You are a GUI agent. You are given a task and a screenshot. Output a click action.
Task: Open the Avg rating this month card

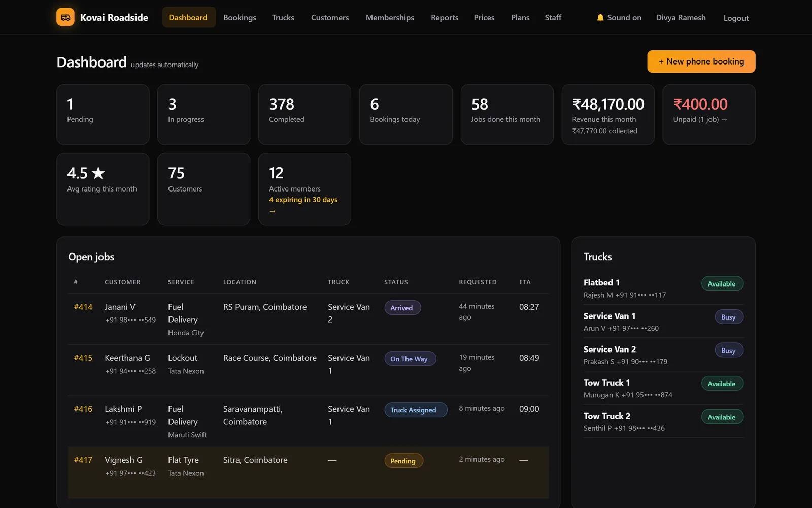pyautogui.click(x=103, y=189)
